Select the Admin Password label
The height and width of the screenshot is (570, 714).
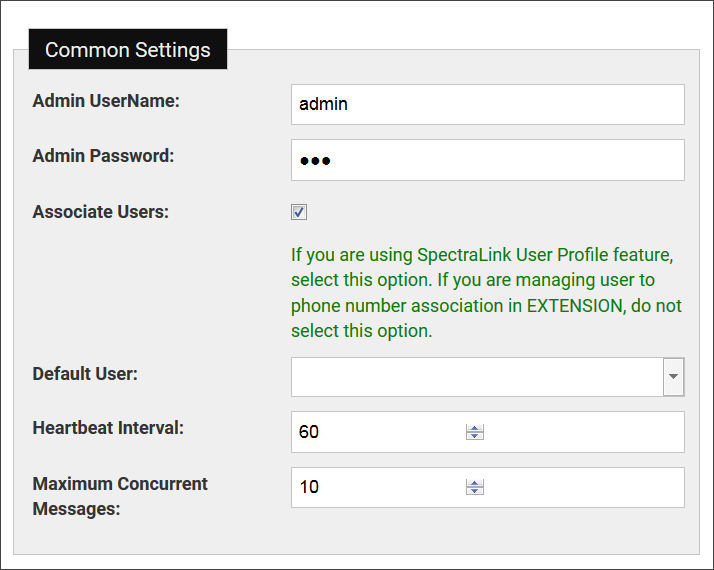103,156
